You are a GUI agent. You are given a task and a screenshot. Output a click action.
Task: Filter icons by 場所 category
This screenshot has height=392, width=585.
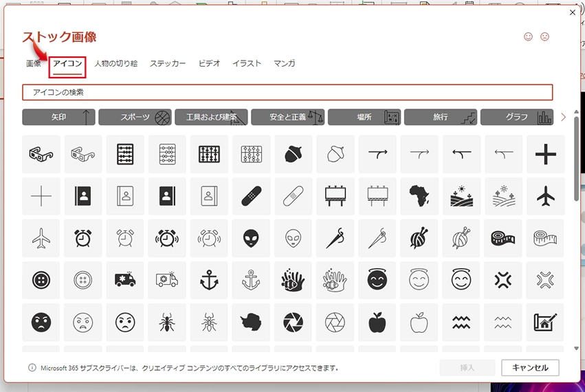364,117
